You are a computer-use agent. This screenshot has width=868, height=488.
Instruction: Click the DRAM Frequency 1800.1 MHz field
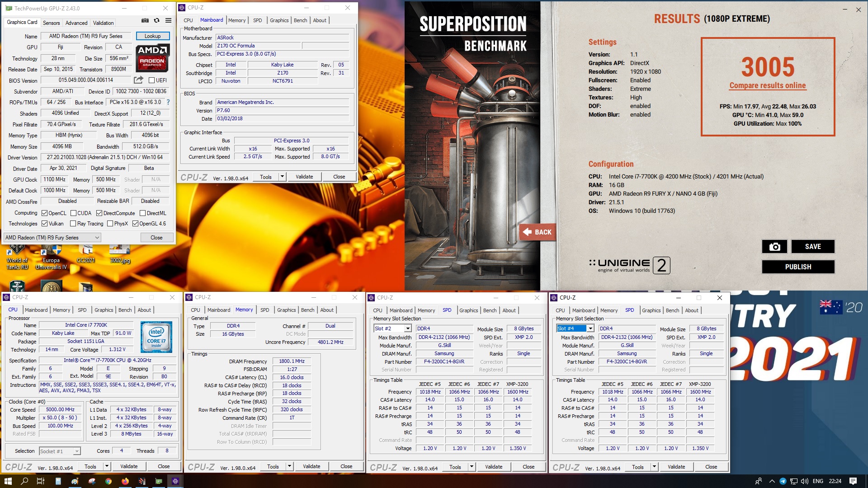click(292, 361)
